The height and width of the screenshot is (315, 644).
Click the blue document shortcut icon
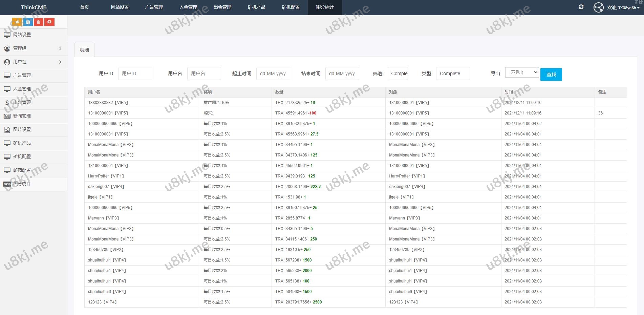point(28,22)
